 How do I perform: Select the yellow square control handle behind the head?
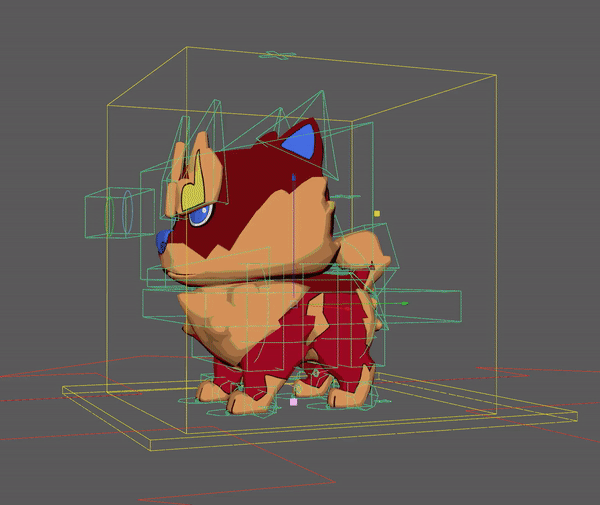377,213
